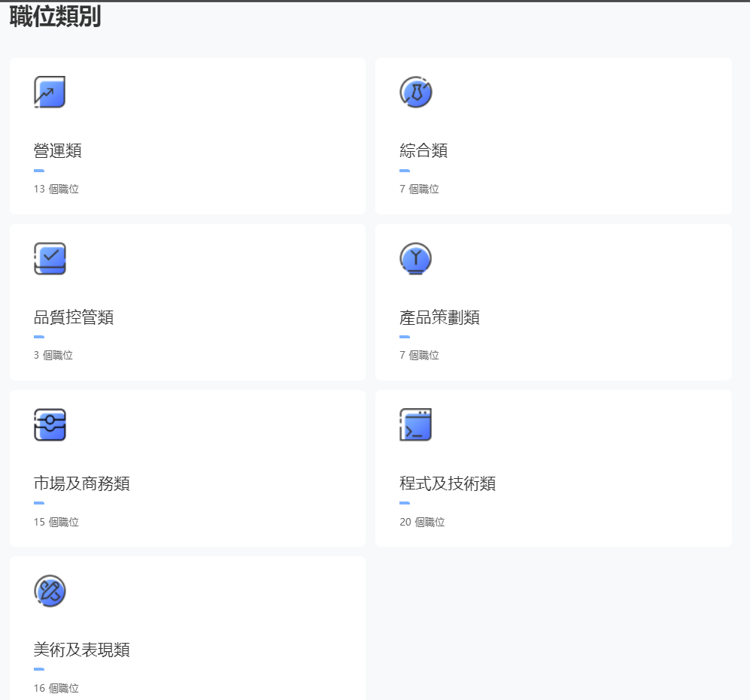750x700 pixels.
Task: Click the 15 個職位 count text
Action: [56, 522]
